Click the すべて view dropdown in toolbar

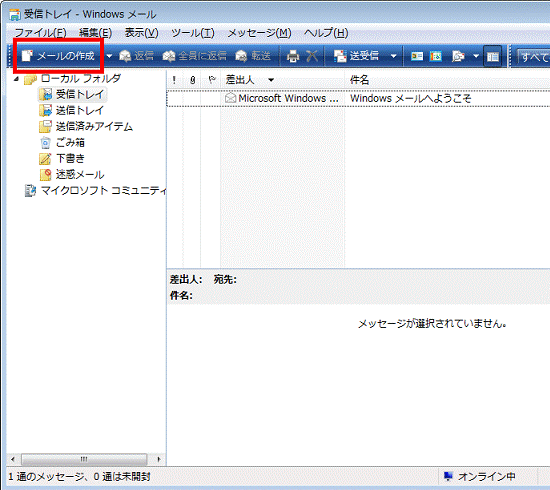click(x=533, y=56)
